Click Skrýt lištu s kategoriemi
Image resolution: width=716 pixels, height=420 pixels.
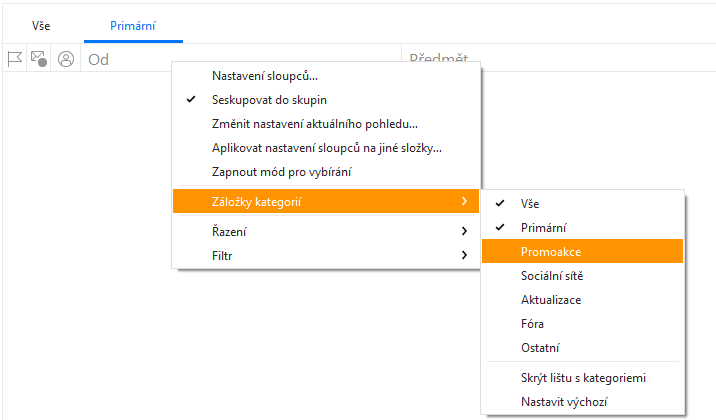pyautogui.click(x=583, y=378)
